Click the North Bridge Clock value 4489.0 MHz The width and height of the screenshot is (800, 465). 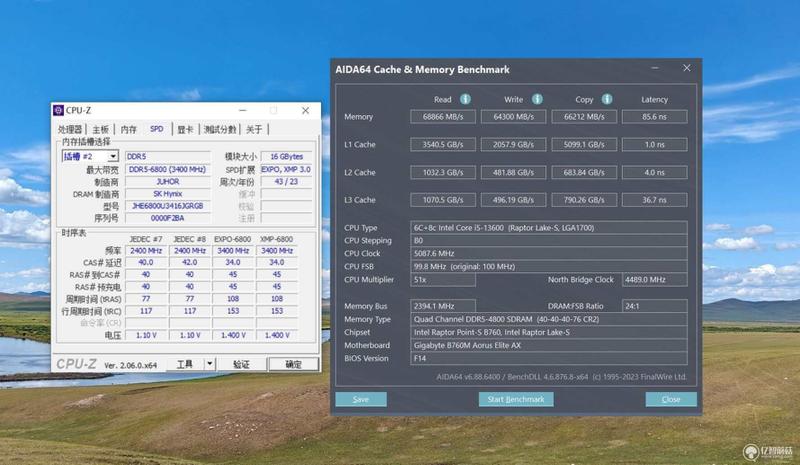click(x=654, y=279)
